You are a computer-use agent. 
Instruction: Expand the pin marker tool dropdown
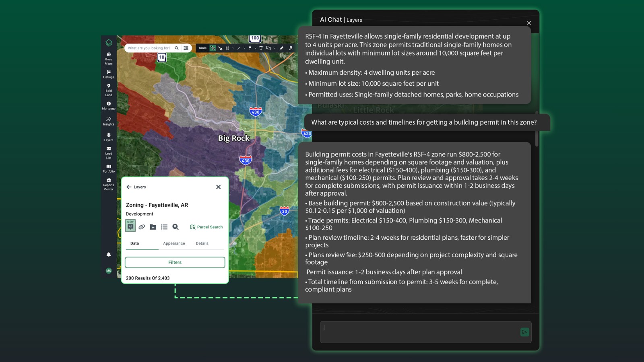pyautogui.click(x=255, y=48)
